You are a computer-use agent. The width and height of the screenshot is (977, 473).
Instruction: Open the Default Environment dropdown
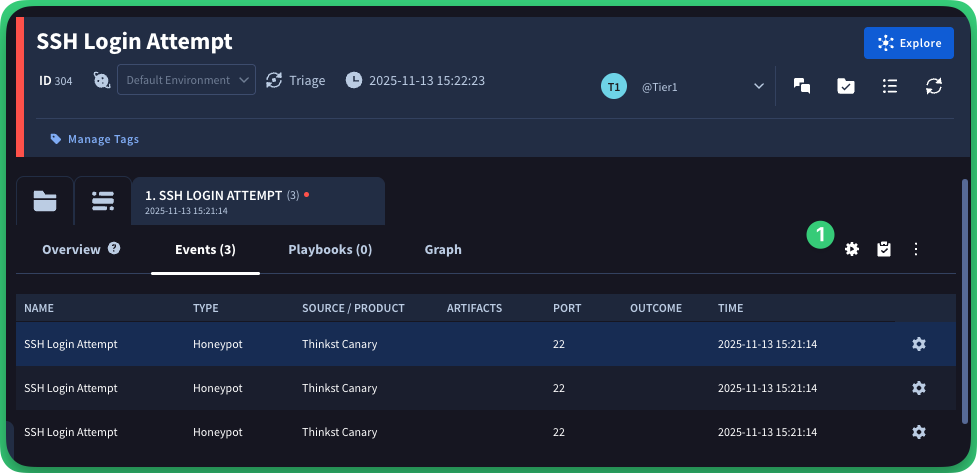pos(186,80)
